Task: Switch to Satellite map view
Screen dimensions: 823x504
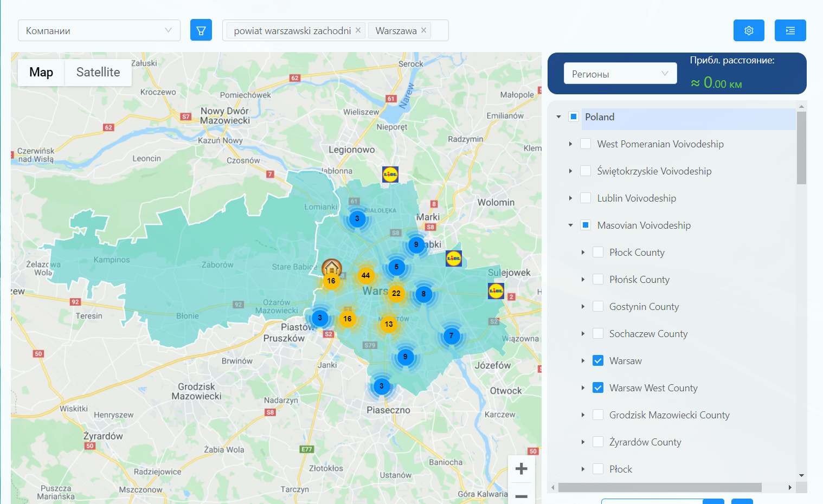Action: pyautogui.click(x=98, y=72)
